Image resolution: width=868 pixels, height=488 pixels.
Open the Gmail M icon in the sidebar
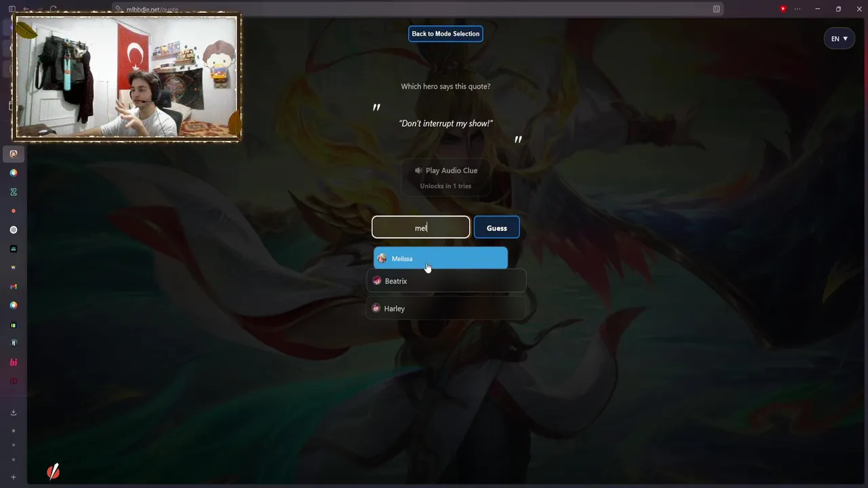[x=14, y=287]
